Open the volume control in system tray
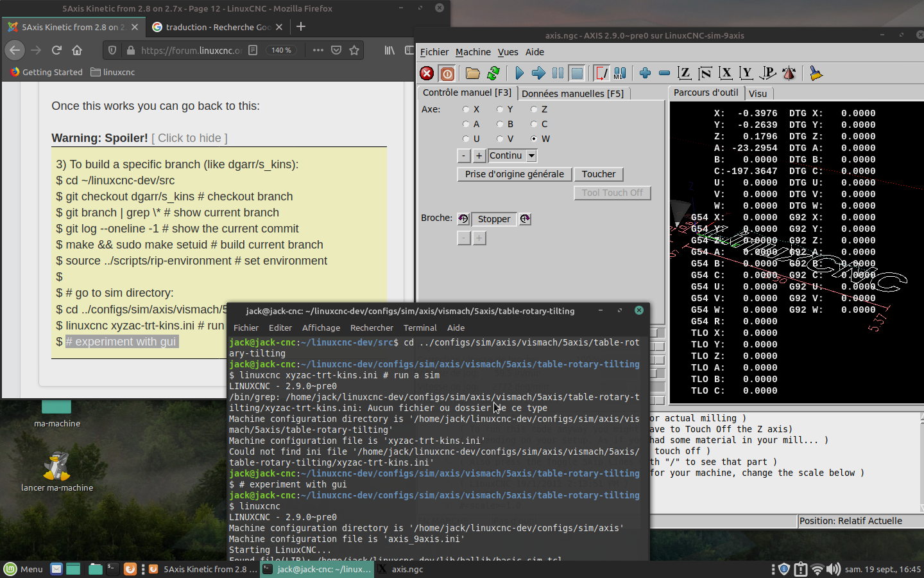The height and width of the screenshot is (578, 924). 833,569
